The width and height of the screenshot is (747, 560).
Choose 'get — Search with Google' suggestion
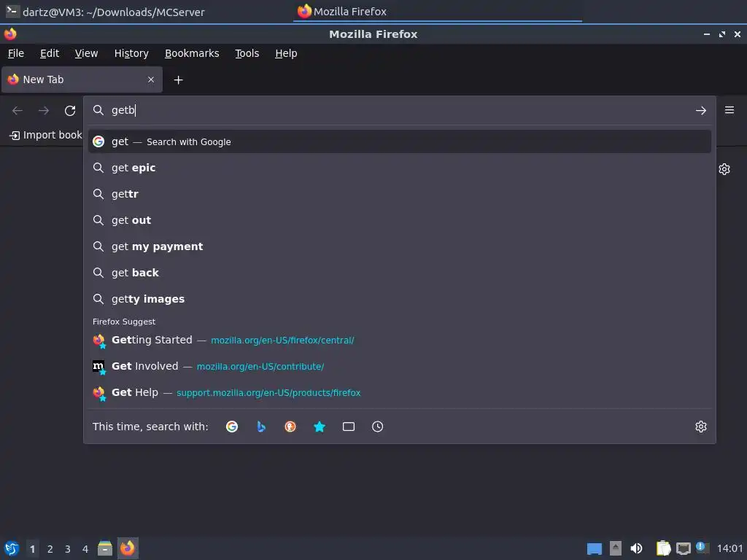click(x=399, y=141)
